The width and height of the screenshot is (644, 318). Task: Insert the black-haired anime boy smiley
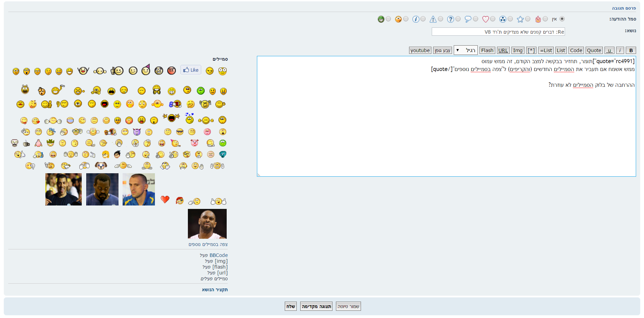[x=117, y=154]
